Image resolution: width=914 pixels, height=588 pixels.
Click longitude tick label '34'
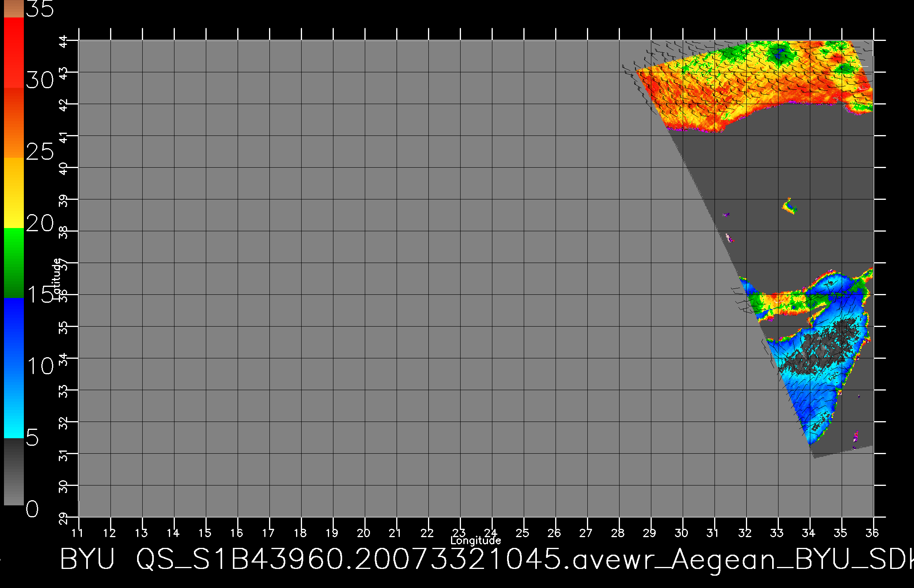[x=809, y=533]
